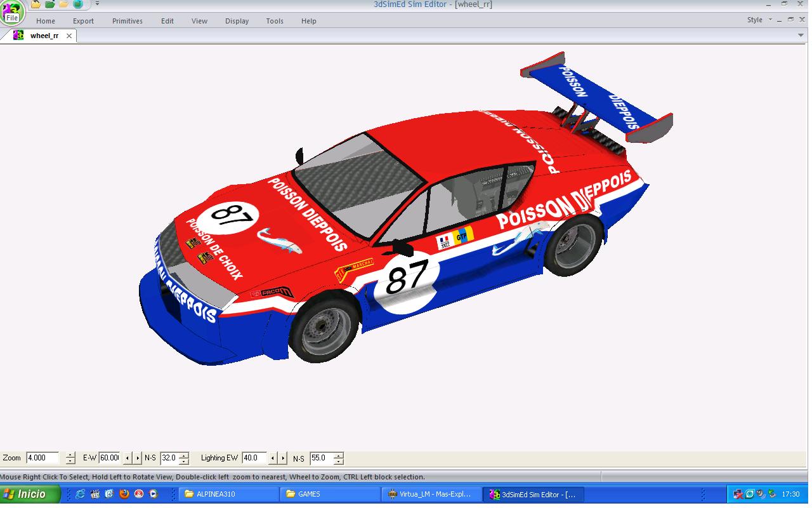Viewport: 812px width, 508px height.
Task: Open the Display ribbon tab
Action: click(x=237, y=21)
